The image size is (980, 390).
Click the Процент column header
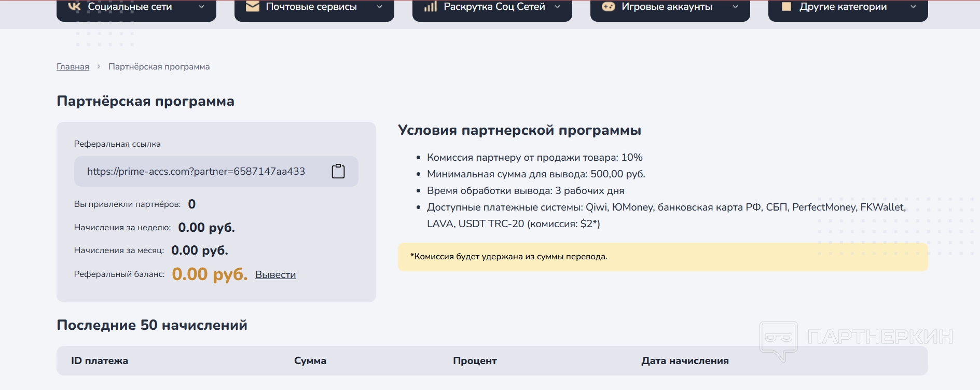click(475, 360)
